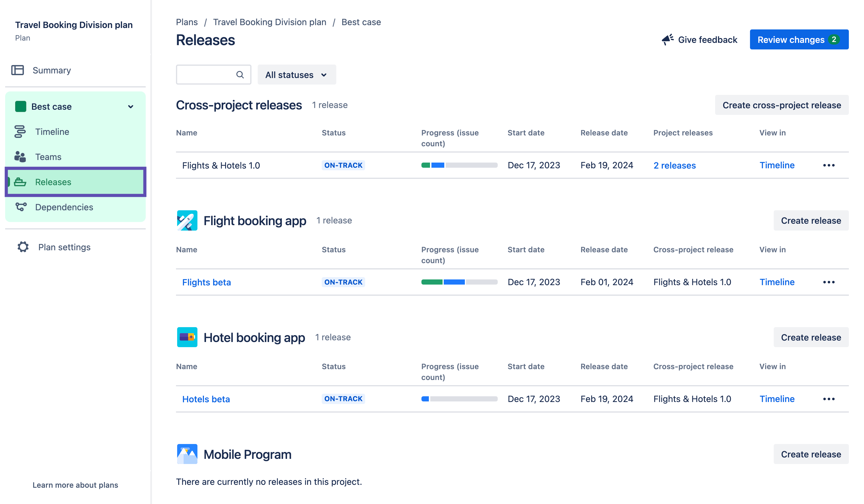The height and width of the screenshot is (504, 864).
Task: Select the Flights beta release link
Action: click(x=206, y=281)
